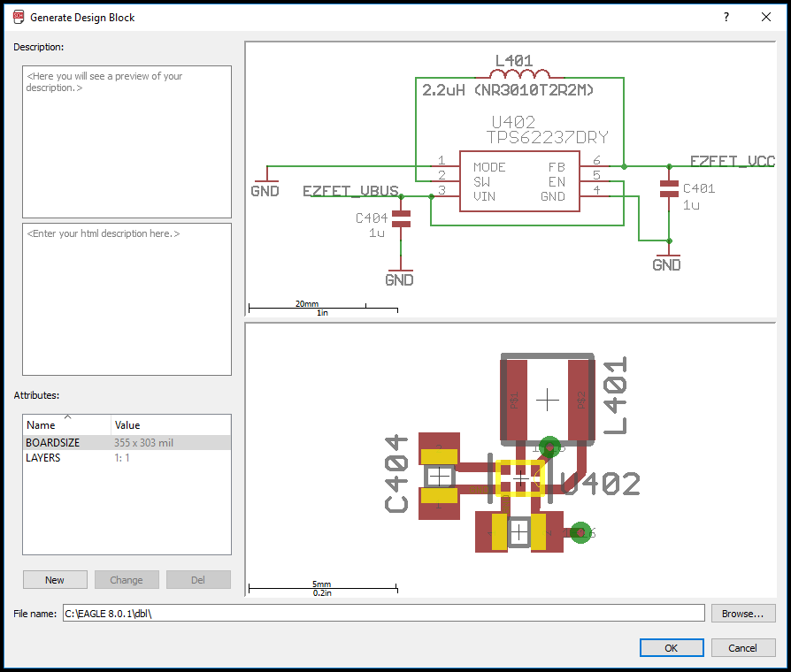Click the Name column header to sort

pyautogui.click(x=67, y=424)
